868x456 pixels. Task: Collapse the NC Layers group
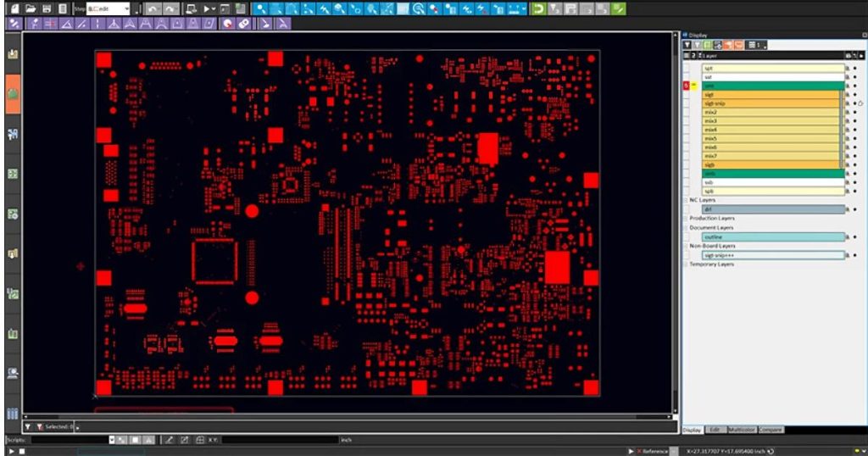click(685, 200)
